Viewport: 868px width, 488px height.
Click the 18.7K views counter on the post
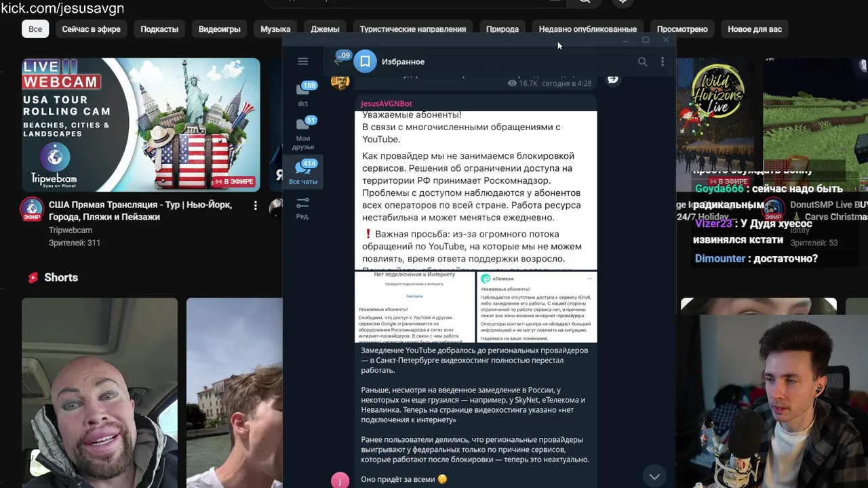click(x=523, y=83)
